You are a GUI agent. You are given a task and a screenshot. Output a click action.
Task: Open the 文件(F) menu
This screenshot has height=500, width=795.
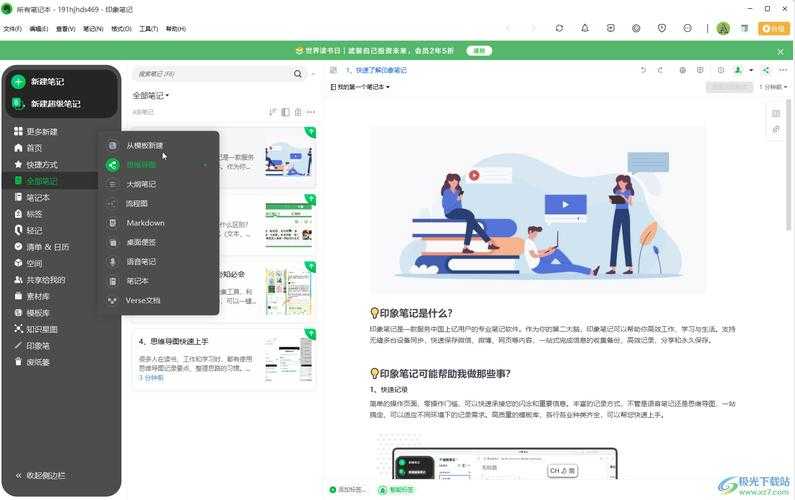(x=13, y=29)
